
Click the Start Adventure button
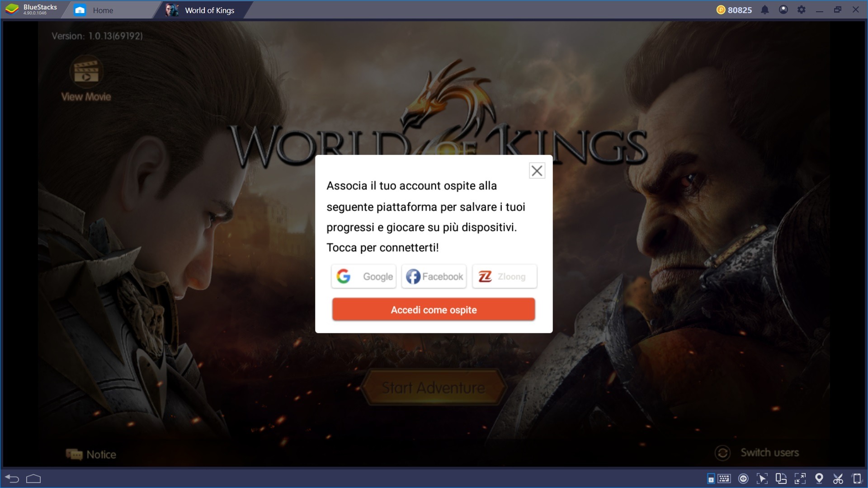coord(434,387)
